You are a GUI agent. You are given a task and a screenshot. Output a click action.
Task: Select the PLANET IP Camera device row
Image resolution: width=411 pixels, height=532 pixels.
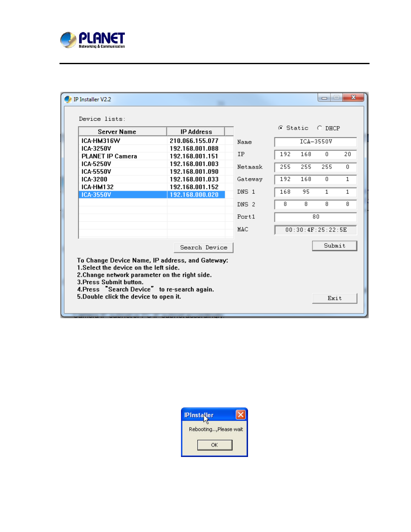pos(109,156)
